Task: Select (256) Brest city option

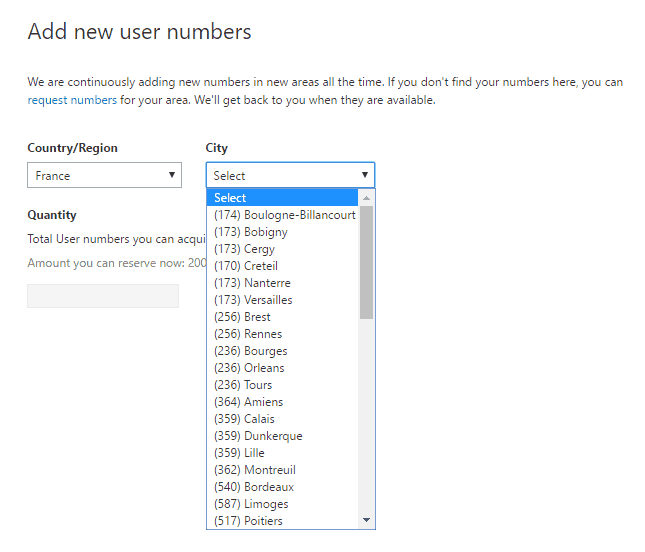Action: pos(242,317)
